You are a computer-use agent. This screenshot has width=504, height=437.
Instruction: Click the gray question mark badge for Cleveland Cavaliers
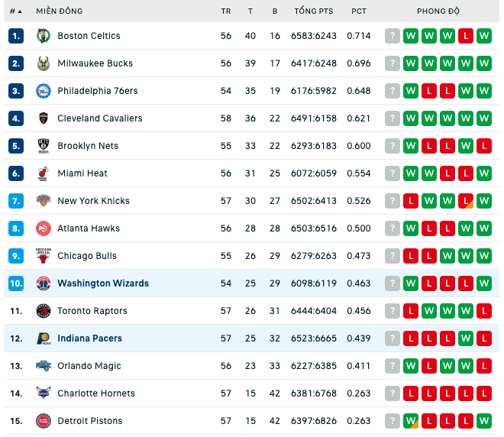(393, 118)
